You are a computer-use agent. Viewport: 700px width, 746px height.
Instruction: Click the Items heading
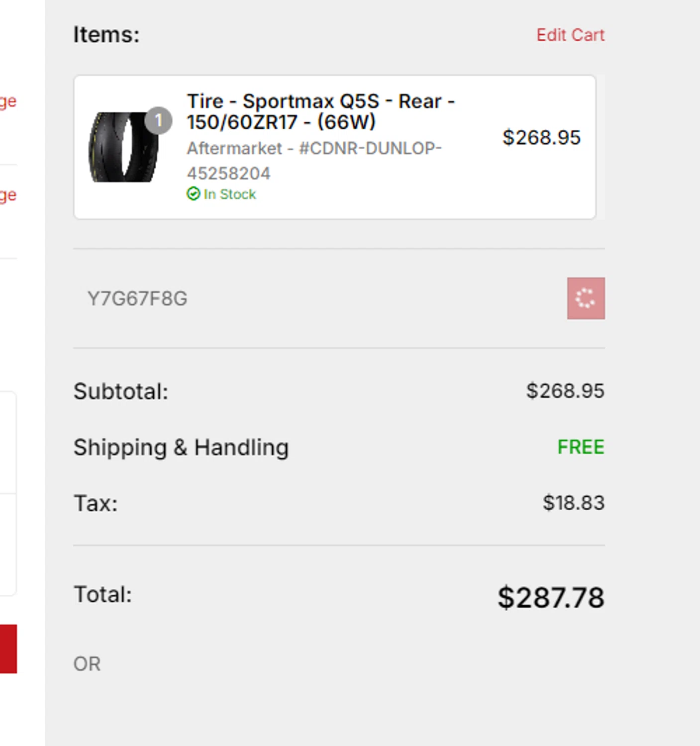point(106,35)
